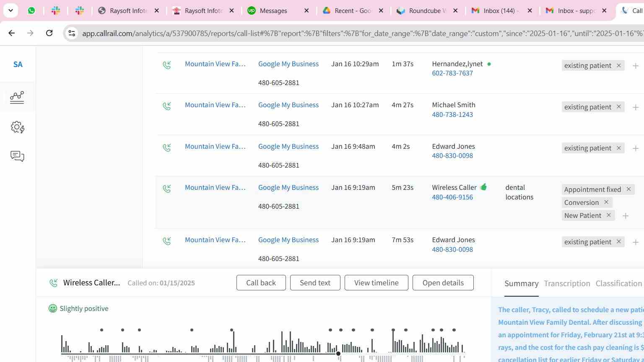Screen dimensions: 644x362
Task: Remove existing patient tag from 7m 53s call
Action: [618, 242]
